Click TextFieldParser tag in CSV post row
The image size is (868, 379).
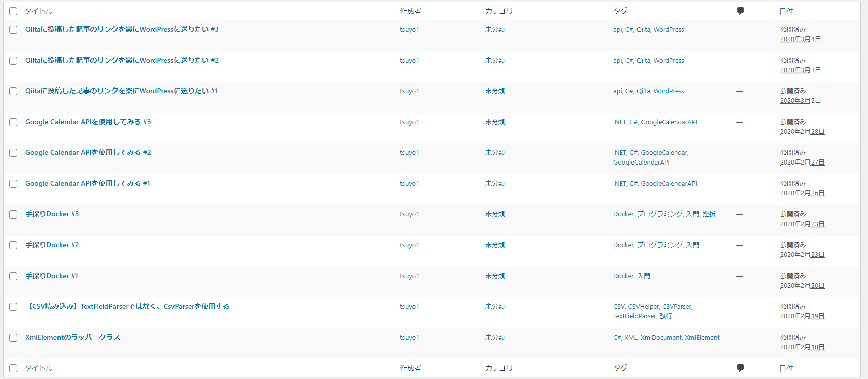point(634,316)
